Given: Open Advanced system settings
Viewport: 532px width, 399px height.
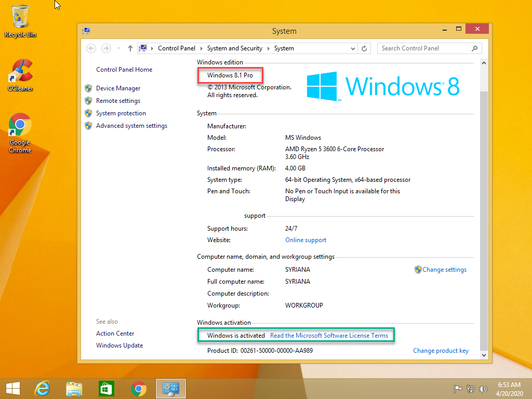Looking at the screenshot, I should [131, 126].
